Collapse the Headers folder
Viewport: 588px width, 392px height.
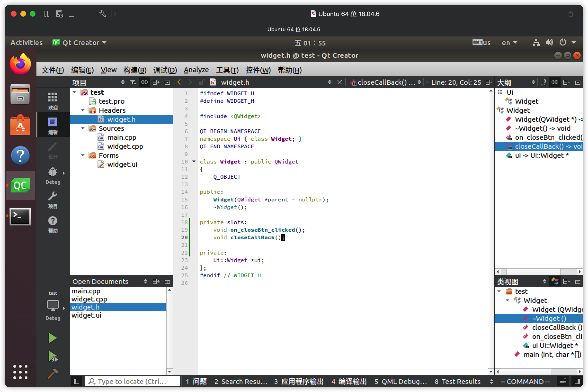coord(83,110)
